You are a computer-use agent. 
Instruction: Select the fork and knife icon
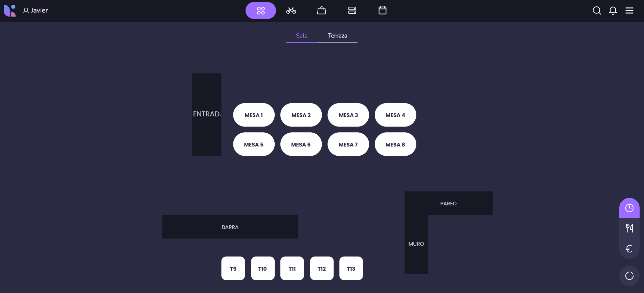coord(629,228)
